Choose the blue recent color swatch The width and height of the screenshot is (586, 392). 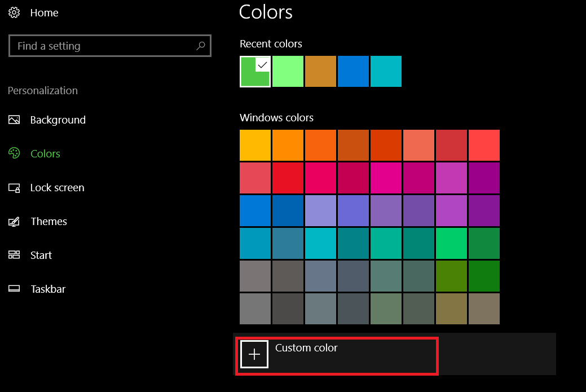tap(353, 72)
